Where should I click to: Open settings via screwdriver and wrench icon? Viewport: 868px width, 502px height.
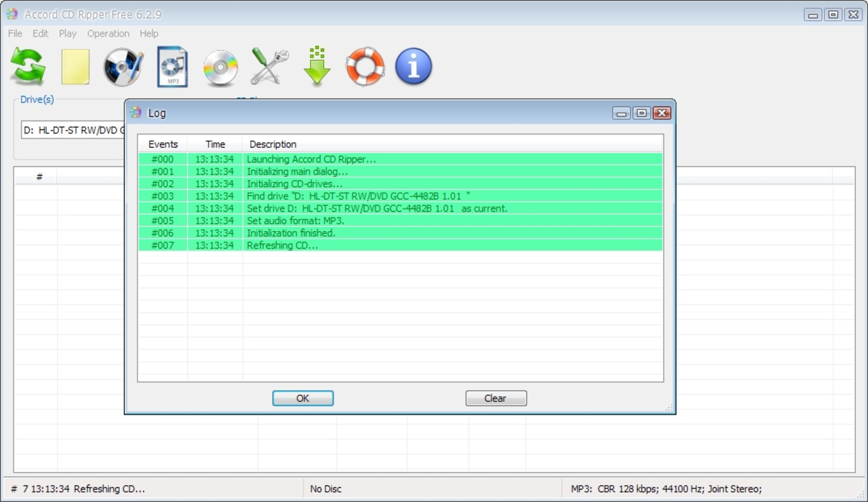(x=269, y=67)
